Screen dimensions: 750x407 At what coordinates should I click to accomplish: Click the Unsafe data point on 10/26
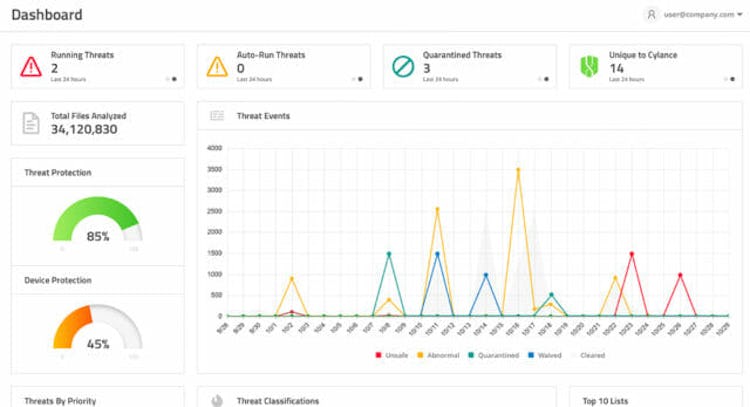680,275
